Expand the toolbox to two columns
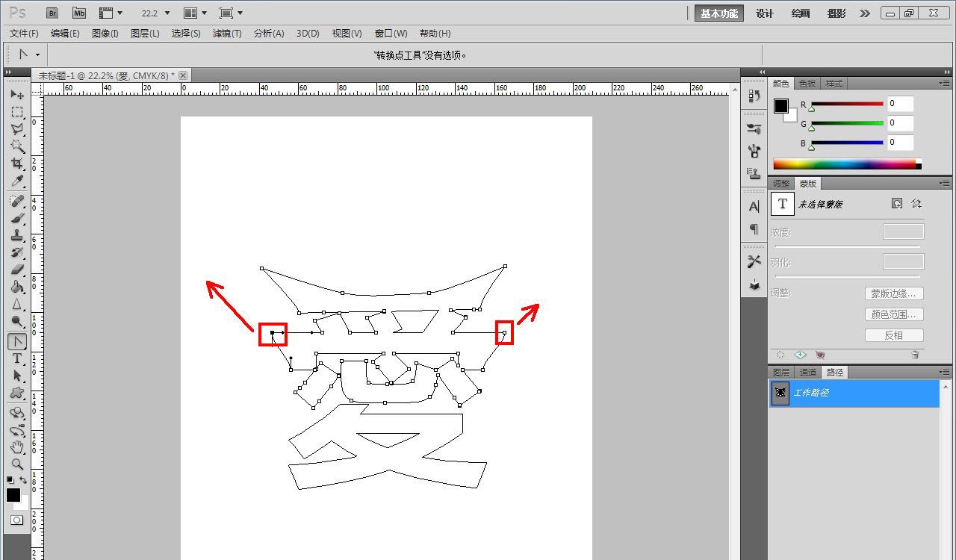The height and width of the screenshot is (560, 956). 8,72
